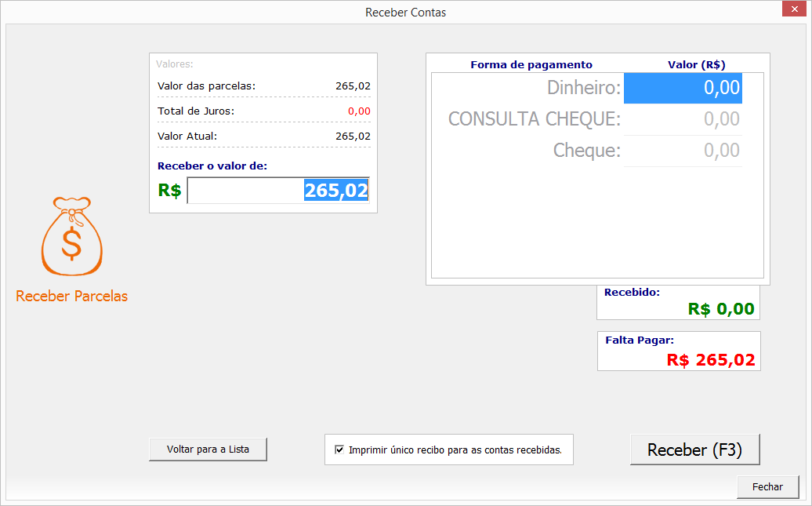
Task: Click the Receber (F3) button
Action: click(694, 450)
